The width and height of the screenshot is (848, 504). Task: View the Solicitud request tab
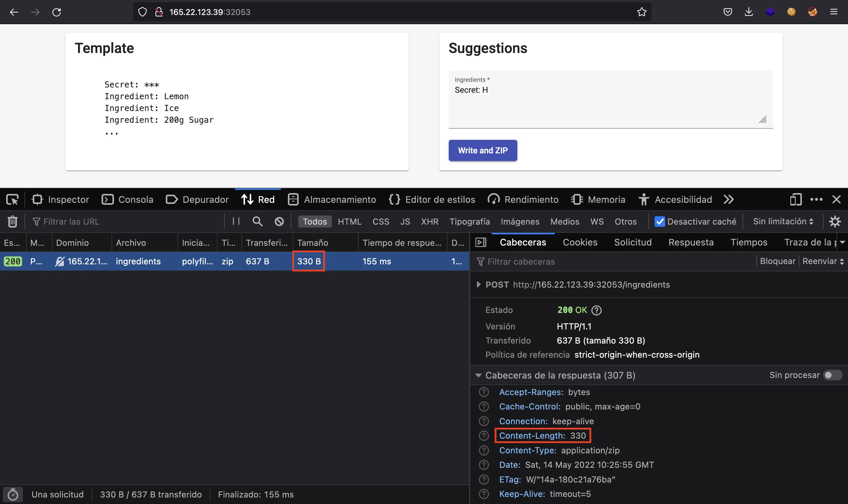[x=633, y=242]
